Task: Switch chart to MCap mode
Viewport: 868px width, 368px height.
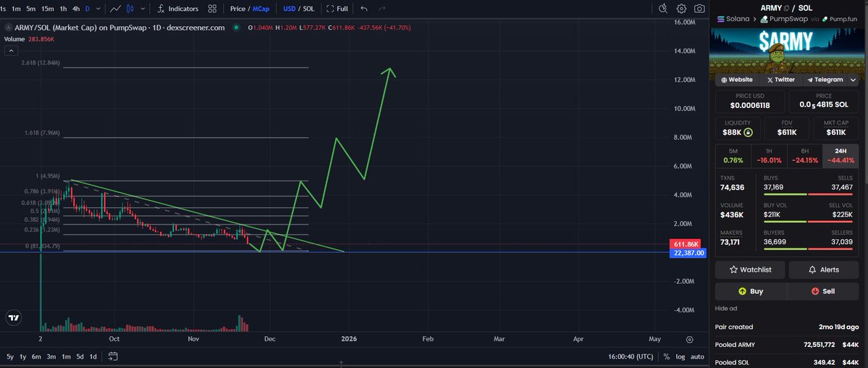Action: point(261,9)
